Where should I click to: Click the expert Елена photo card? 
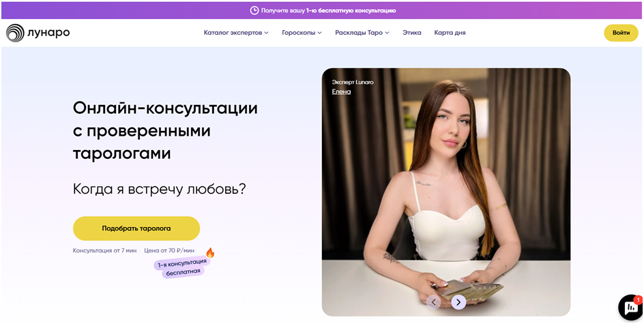446,192
